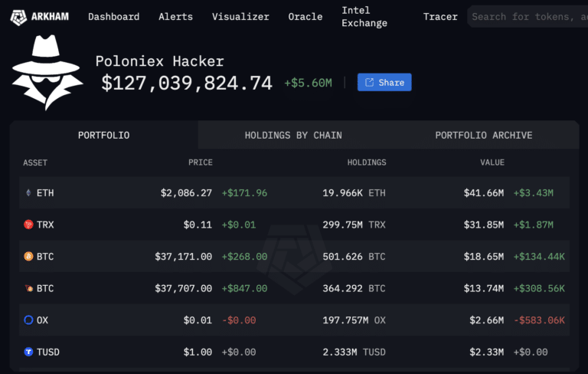Click the OX value $2.66M
This screenshot has height=374, width=588.
click(x=487, y=320)
